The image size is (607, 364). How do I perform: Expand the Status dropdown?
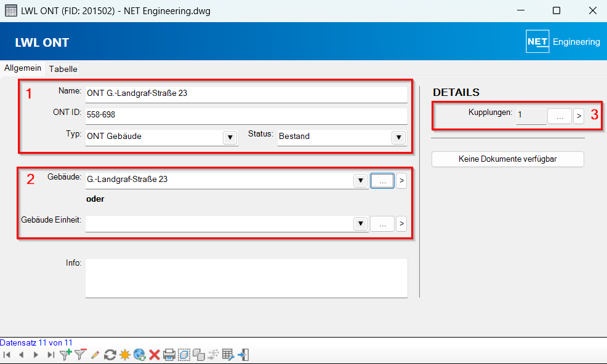[399, 137]
